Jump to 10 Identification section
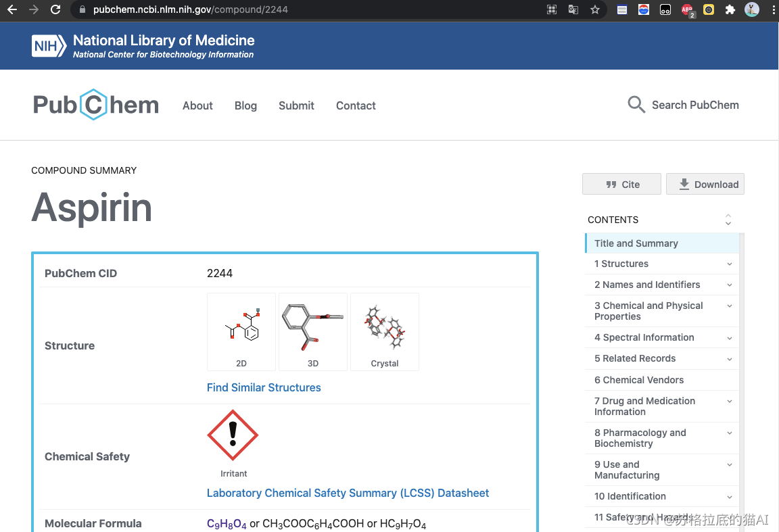Screen dimensions: 779x532 click(x=630, y=496)
